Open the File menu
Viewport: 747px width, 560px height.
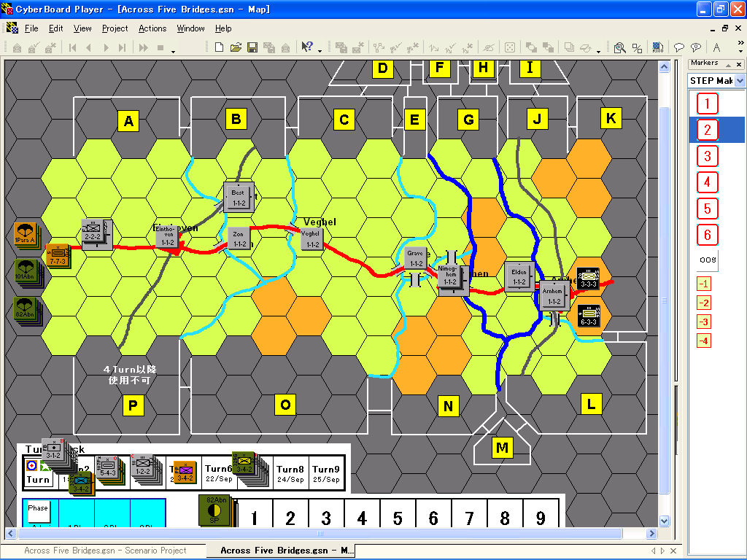tap(31, 28)
